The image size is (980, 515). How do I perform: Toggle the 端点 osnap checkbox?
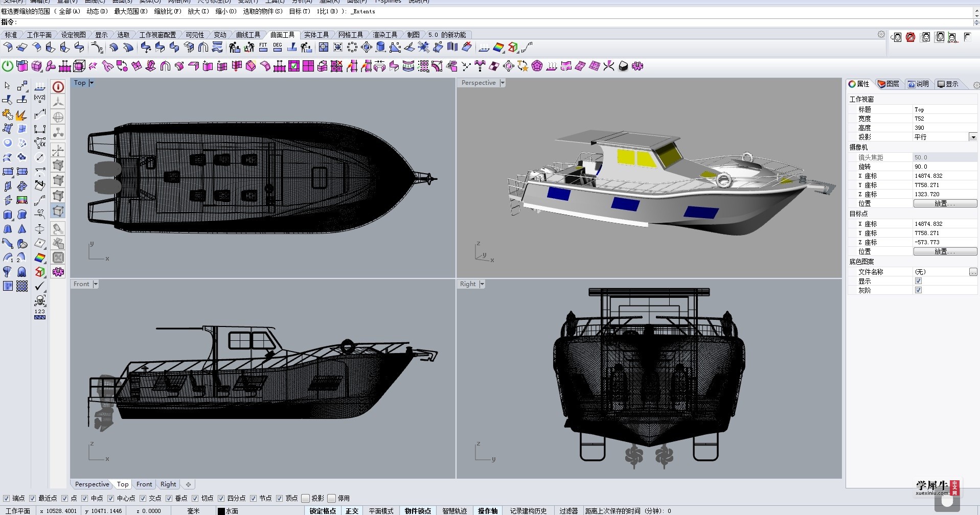click(6, 498)
